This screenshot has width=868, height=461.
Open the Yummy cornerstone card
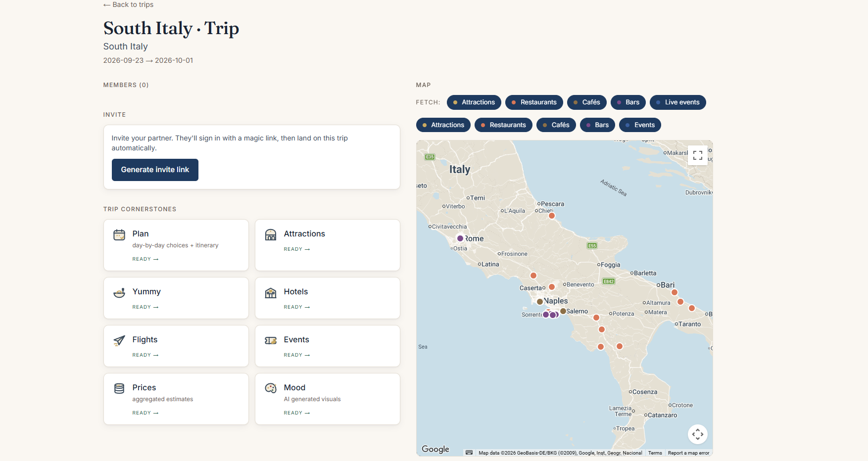click(176, 298)
